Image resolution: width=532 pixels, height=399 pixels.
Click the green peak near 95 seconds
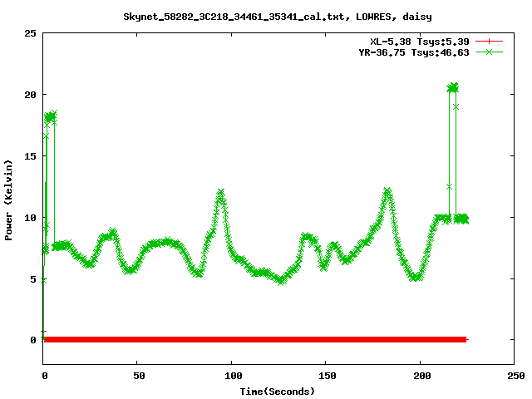tap(221, 193)
